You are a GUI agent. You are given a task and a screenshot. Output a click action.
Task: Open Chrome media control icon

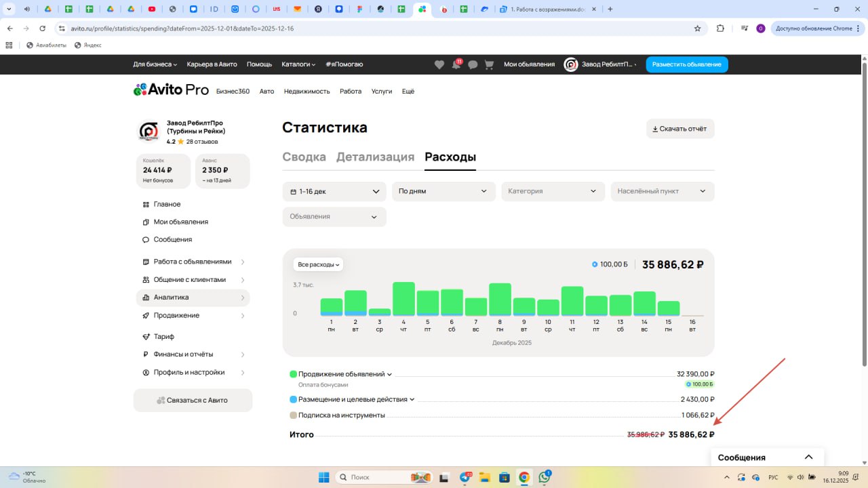click(745, 28)
